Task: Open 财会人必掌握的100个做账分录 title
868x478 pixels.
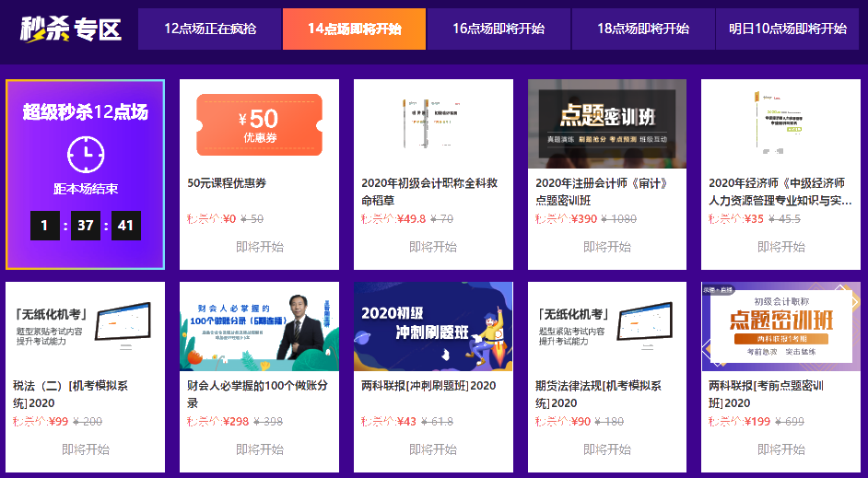Action: [x=257, y=394]
